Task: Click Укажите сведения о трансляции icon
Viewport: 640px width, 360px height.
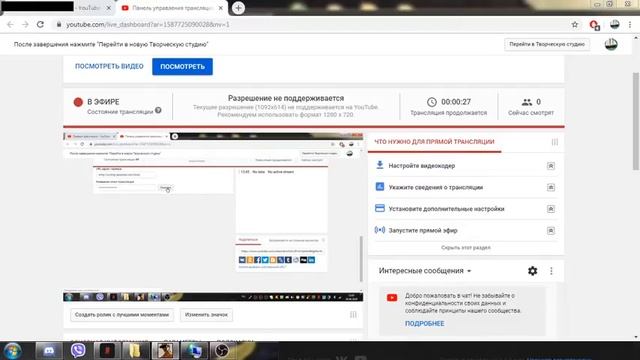Action: tap(380, 187)
